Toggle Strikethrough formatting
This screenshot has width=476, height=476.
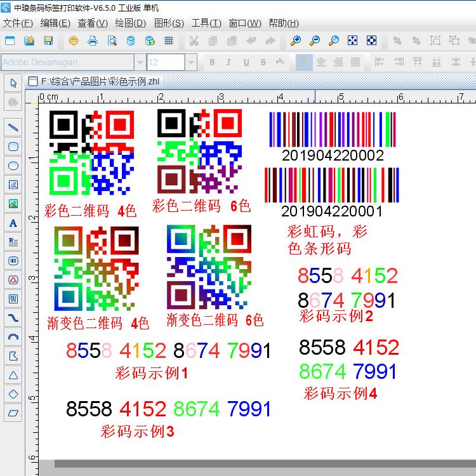point(263,62)
